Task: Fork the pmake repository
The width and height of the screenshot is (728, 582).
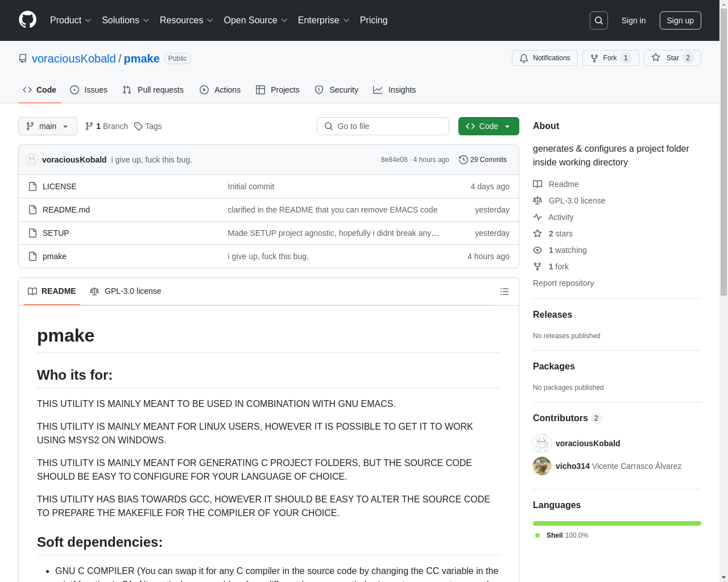Action: [x=610, y=58]
